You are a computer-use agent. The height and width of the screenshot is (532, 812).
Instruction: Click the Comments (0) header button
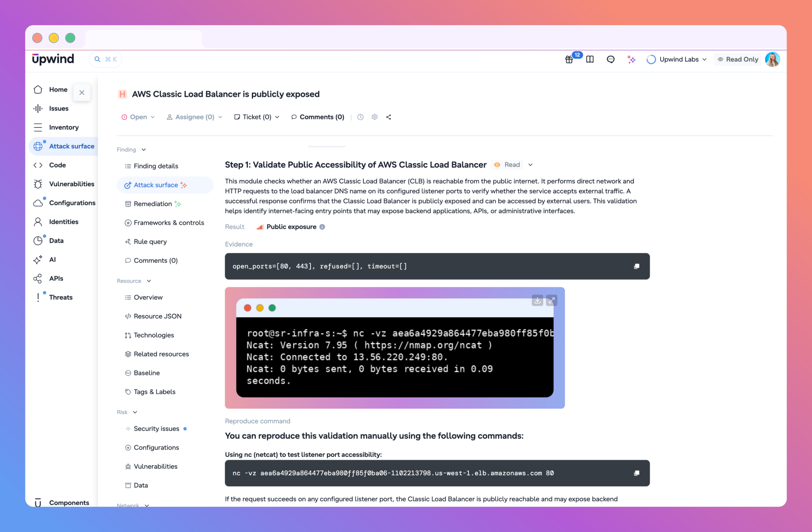[x=318, y=117]
